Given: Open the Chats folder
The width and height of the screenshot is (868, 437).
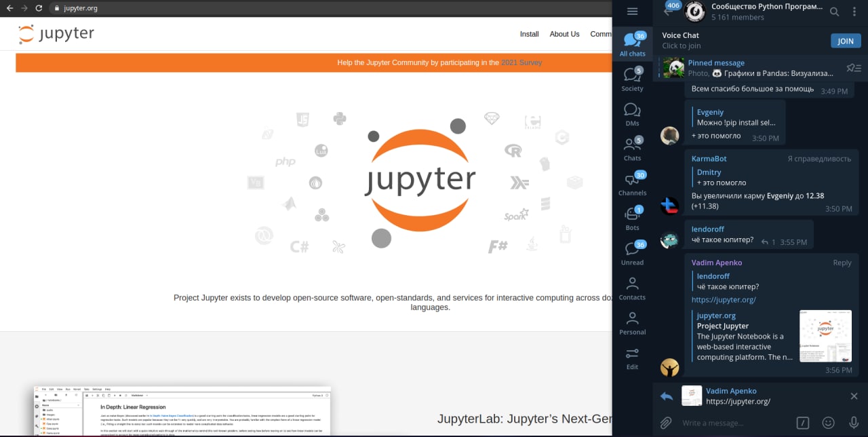Looking at the screenshot, I should click(632, 149).
